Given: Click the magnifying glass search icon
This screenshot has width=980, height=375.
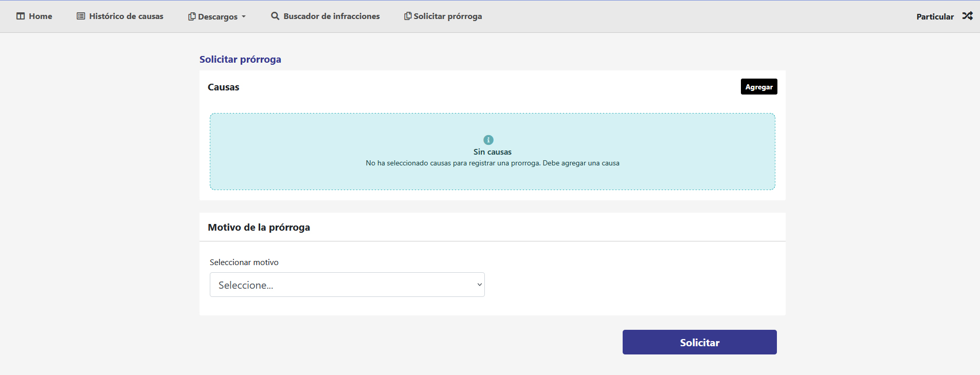Looking at the screenshot, I should tap(275, 16).
